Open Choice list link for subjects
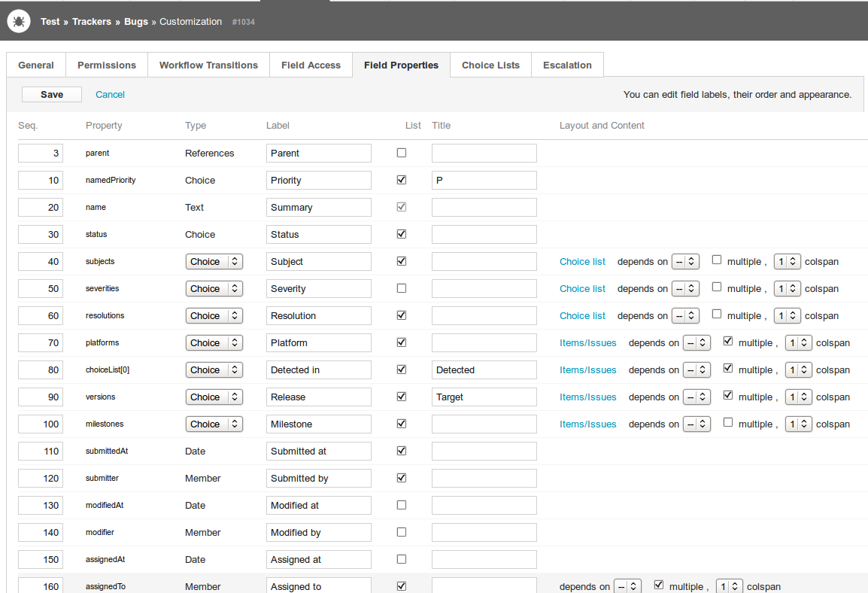 point(582,261)
